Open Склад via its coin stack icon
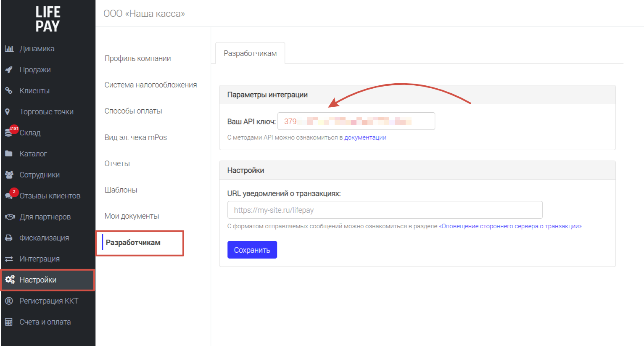The height and width of the screenshot is (346, 644). pos(8,133)
